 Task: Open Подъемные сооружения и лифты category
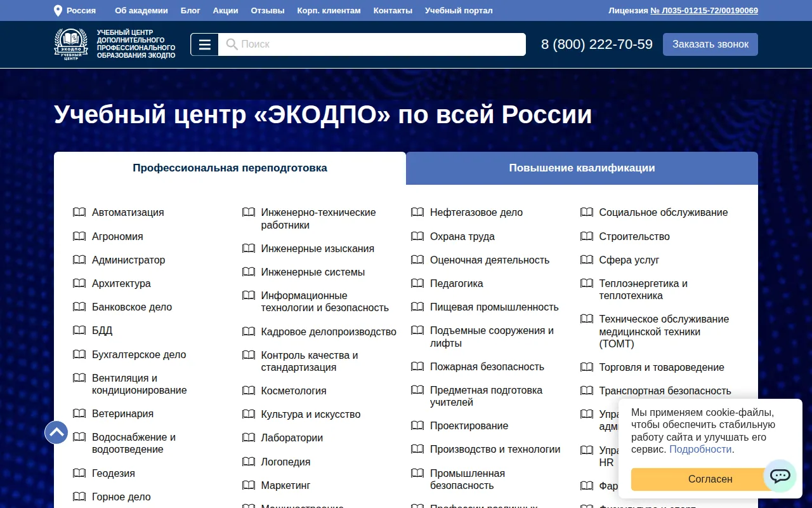(x=492, y=337)
